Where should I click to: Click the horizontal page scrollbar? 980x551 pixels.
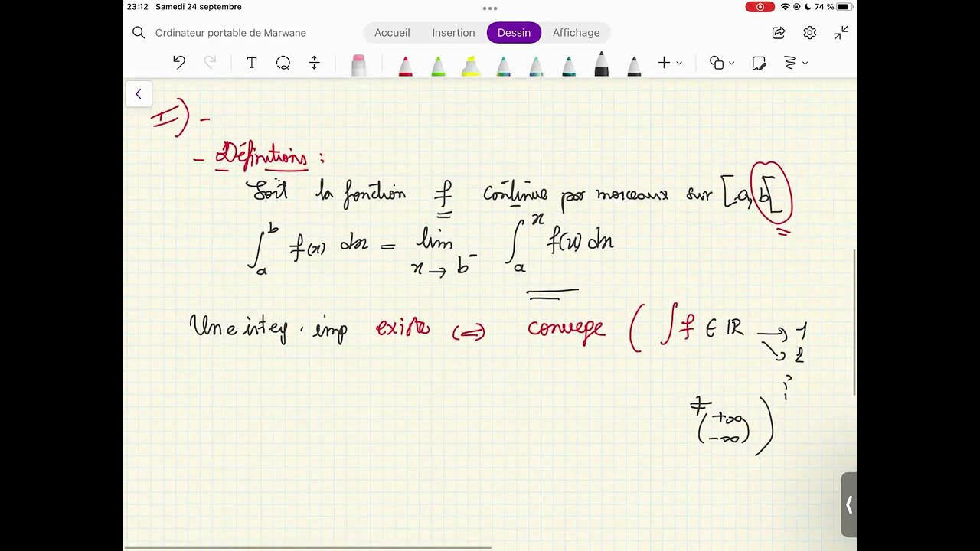(308, 548)
